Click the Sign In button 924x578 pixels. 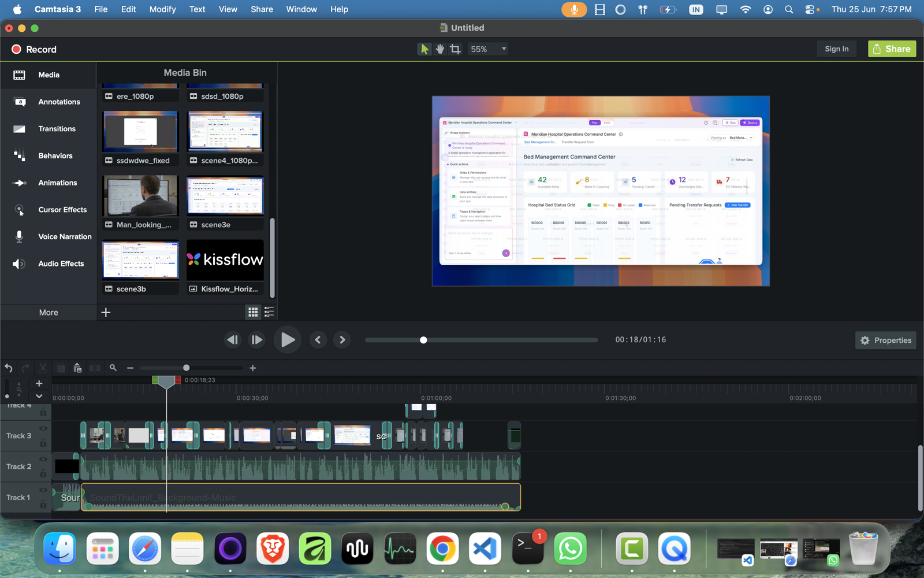click(x=836, y=49)
